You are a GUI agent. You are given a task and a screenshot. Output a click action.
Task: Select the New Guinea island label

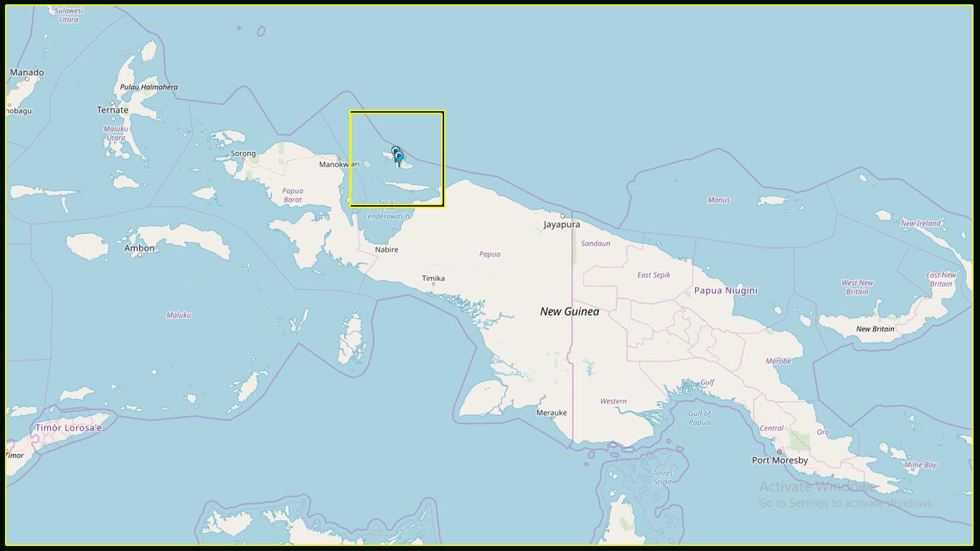click(570, 311)
